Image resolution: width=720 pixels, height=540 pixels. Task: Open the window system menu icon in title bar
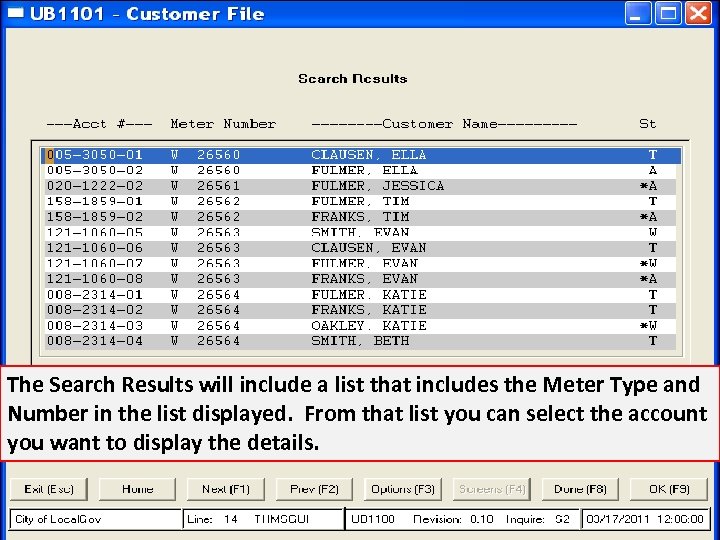(x=16, y=13)
